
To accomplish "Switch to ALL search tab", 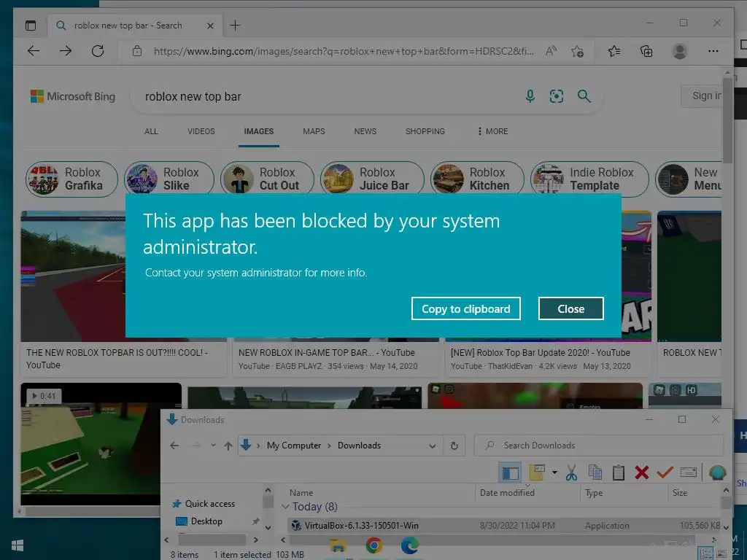I will pos(151,131).
